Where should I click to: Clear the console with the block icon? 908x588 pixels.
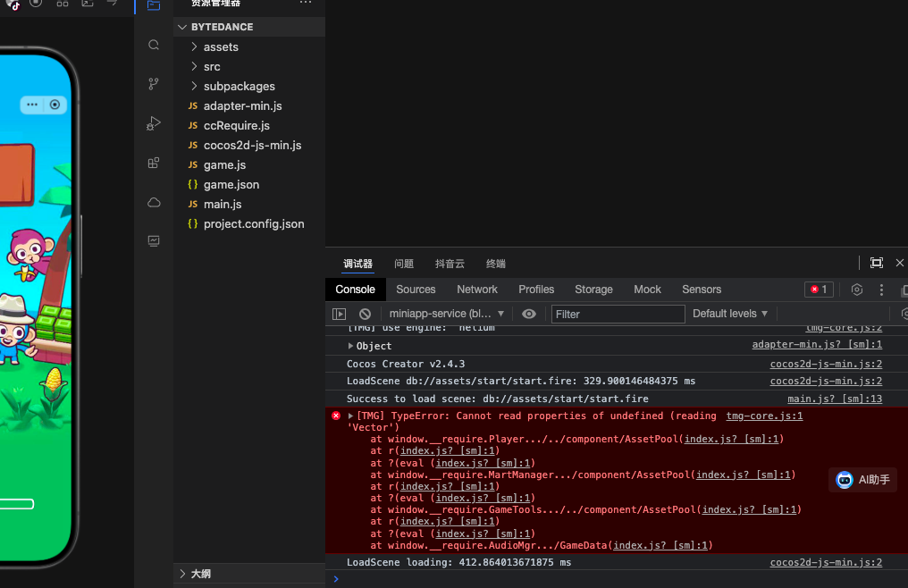click(x=365, y=314)
